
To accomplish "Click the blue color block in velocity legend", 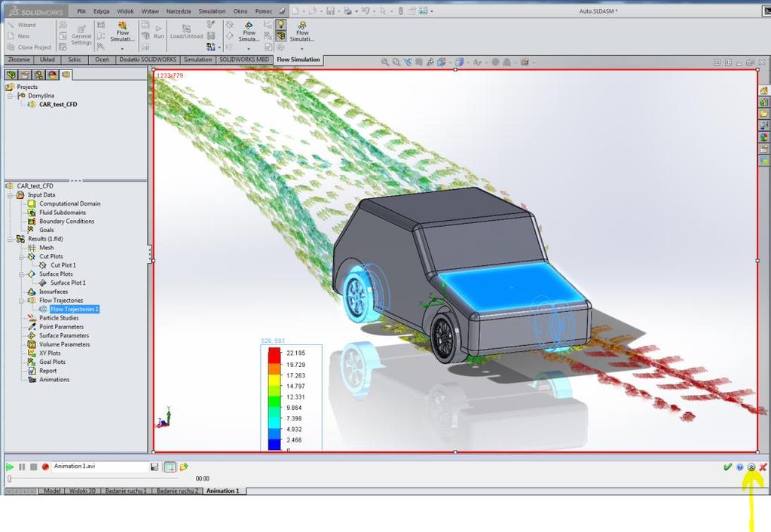I will pos(274,445).
